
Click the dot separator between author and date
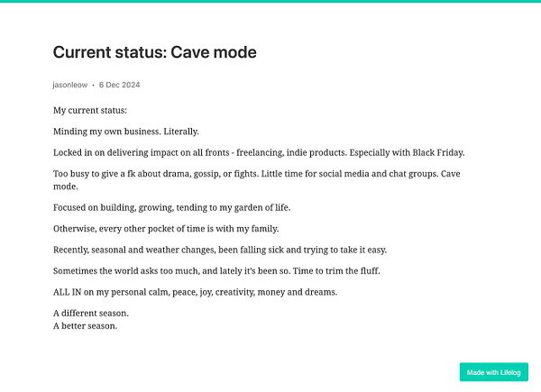click(x=93, y=85)
